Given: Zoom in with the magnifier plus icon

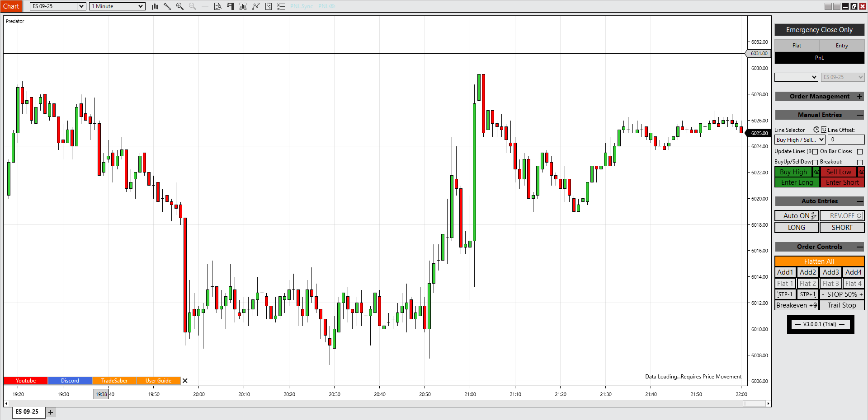Looking at the screenshot, I should point(180,6).
